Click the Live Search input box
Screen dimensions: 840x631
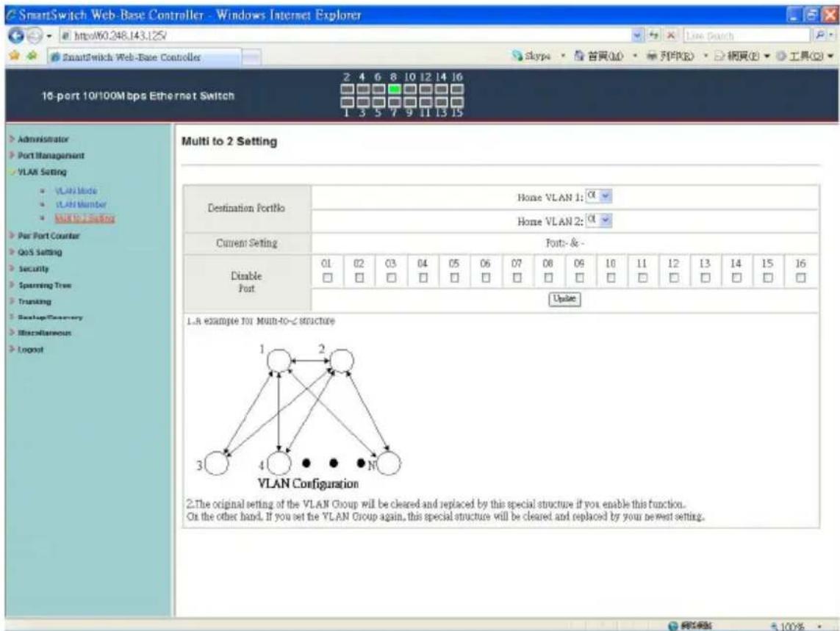(x=747, y=36)
